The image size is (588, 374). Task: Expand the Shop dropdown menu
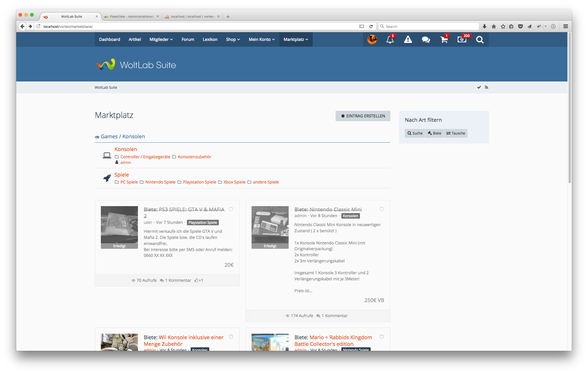coord(233,39)
